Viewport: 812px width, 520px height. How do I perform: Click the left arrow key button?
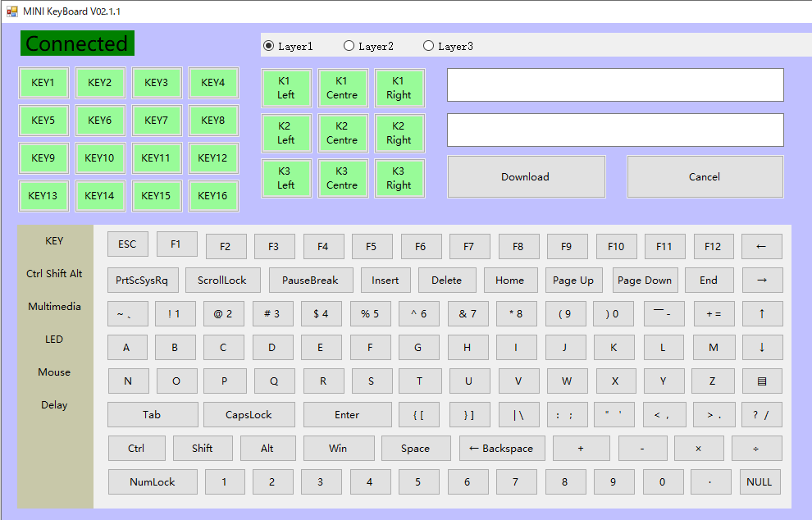[x=761, y=246]
